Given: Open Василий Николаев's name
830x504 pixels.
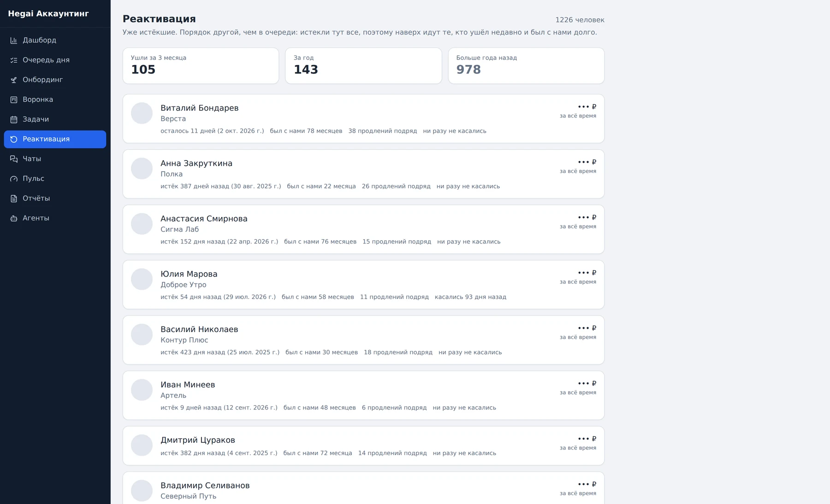Looking at the screenshot, I should (199, 329).
